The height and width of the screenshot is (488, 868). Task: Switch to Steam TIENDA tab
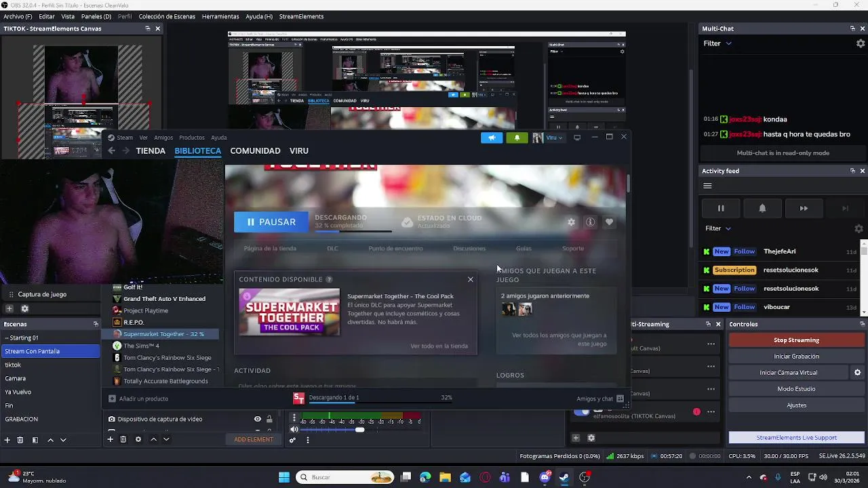151,151
